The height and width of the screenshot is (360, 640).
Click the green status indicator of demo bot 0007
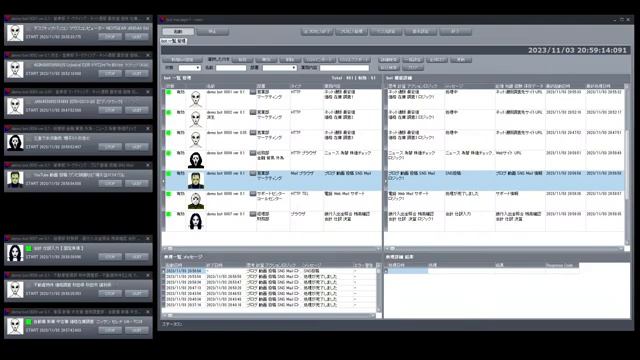coord(169,214)
